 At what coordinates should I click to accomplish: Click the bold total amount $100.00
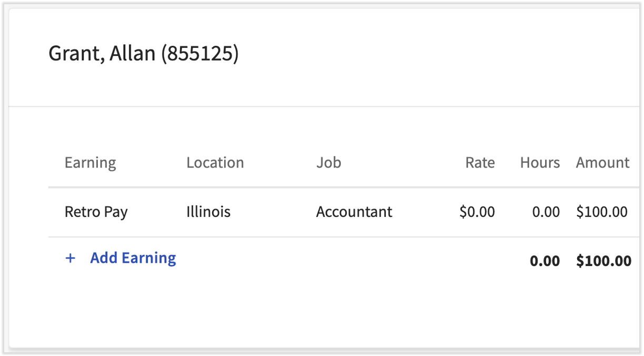[x=603, y=261]
